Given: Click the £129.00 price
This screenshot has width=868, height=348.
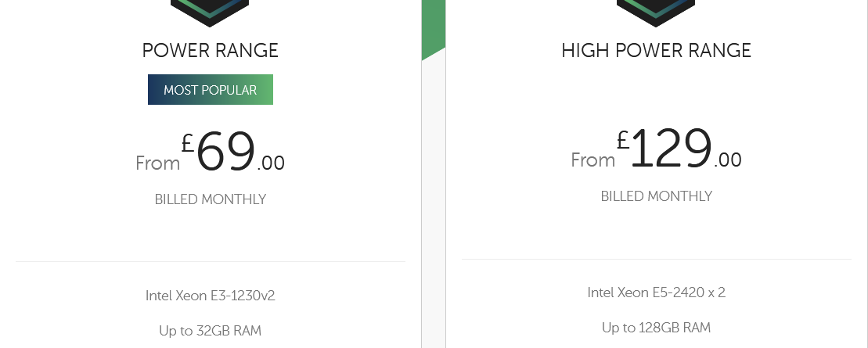Looking at the screenshot, I should click(679, 149).
